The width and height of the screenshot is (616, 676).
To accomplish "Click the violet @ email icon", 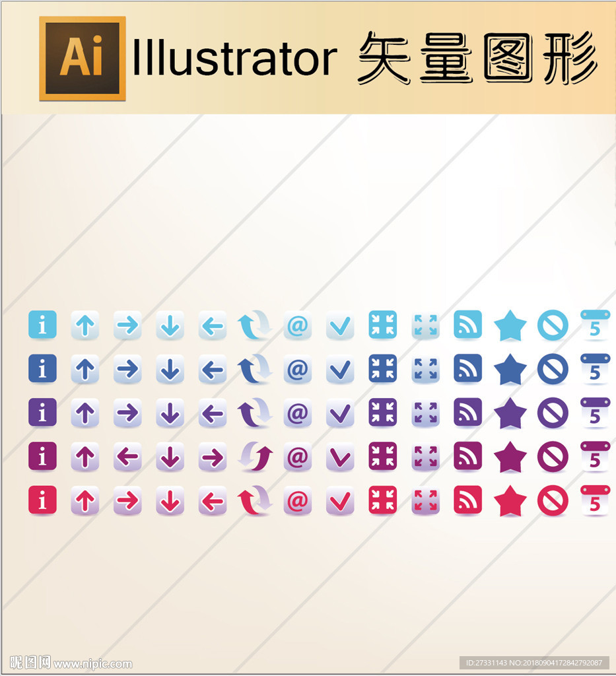I will 298,413.
